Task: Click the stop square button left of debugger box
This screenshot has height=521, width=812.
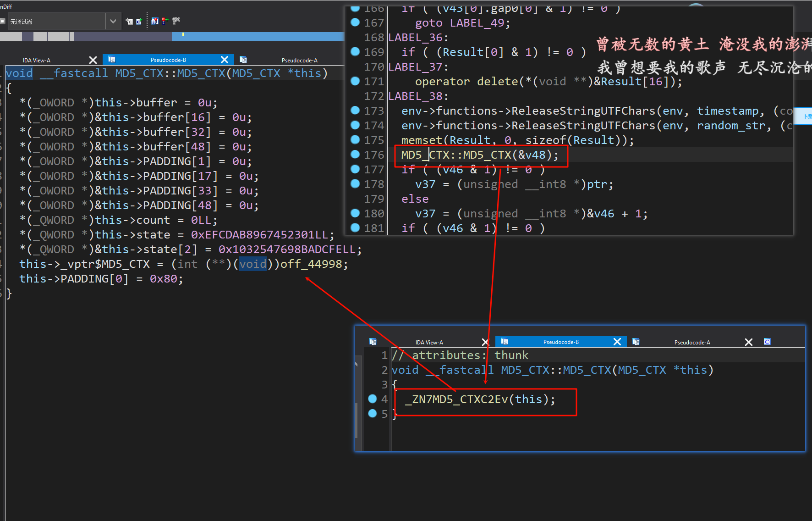Action: [x=2, y=21]
